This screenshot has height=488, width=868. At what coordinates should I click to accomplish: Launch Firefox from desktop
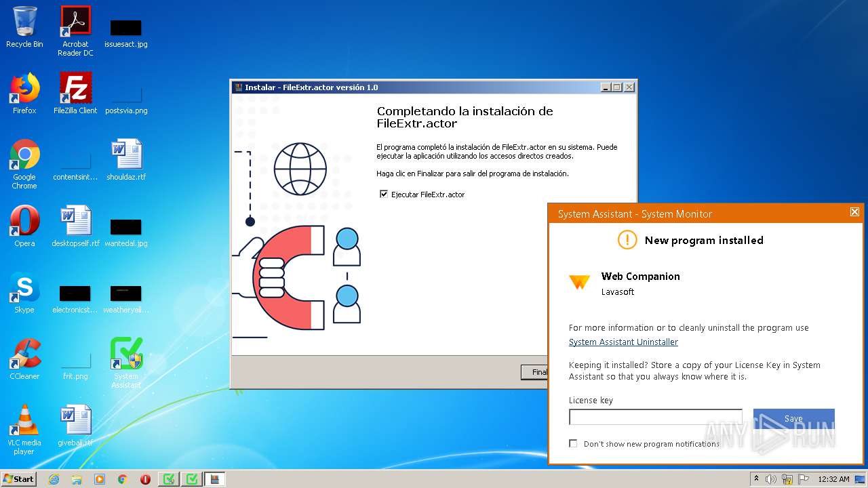coord(24,93)
